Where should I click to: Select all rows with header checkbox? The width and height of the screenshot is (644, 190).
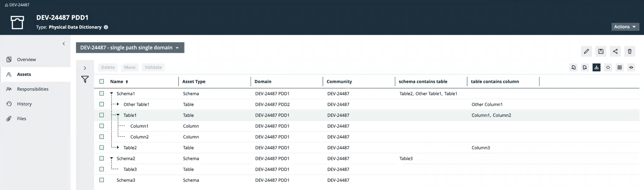(x=102, y=81)
